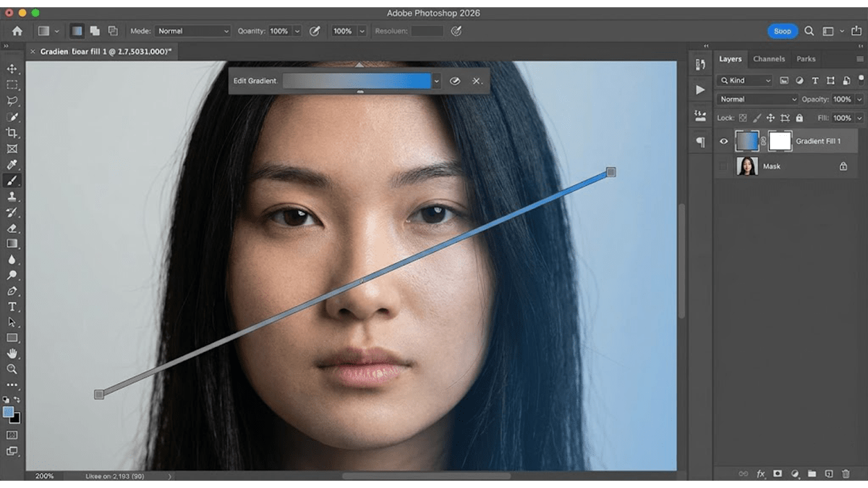Select the Lasso tool
Screen dimensions: 868x488
tap(12, 100)
